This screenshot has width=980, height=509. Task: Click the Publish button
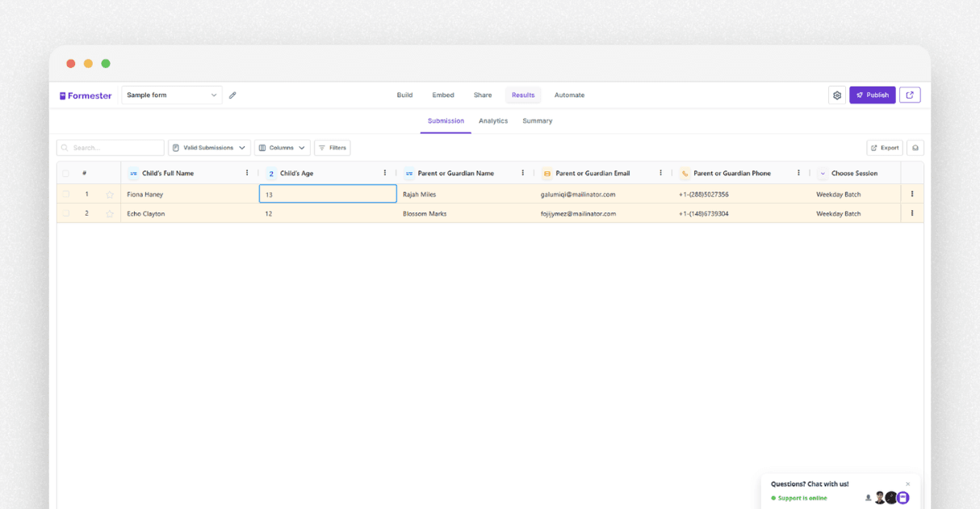[872, 95]
